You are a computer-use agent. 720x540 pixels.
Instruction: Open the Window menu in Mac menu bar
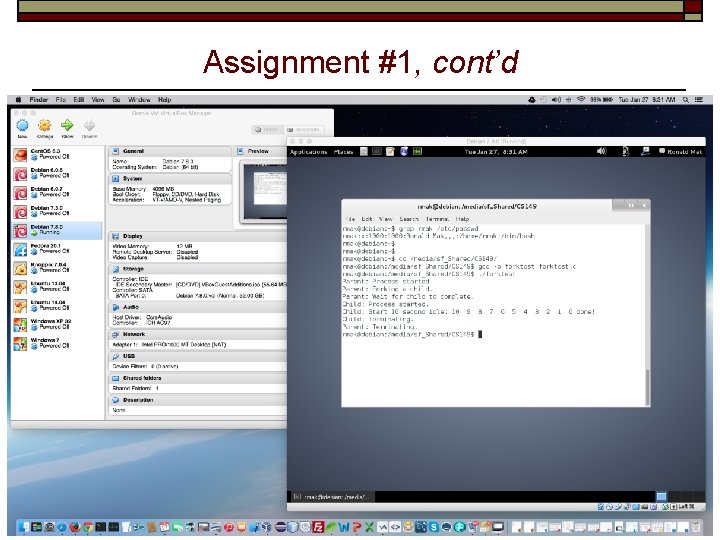tap(139, 100)
